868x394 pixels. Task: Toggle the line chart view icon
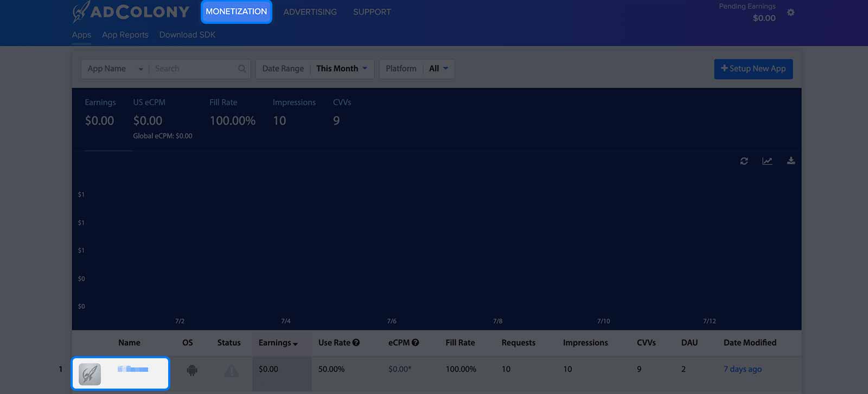[x=767, y=161]
